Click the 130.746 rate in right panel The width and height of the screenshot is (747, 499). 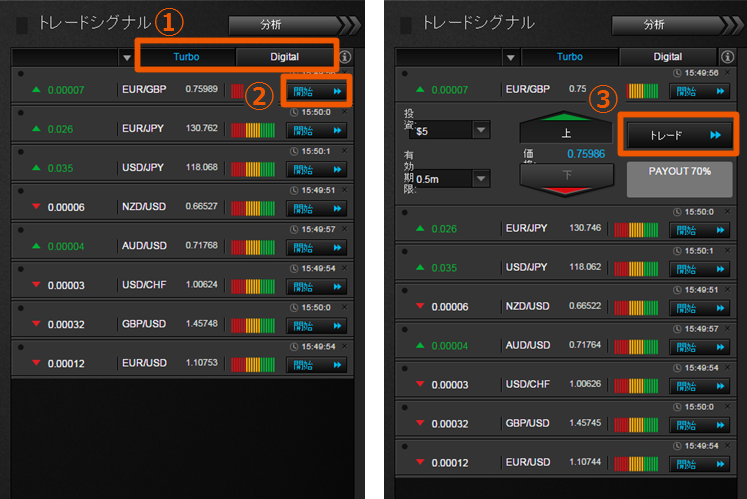click(x=585, y=228)
